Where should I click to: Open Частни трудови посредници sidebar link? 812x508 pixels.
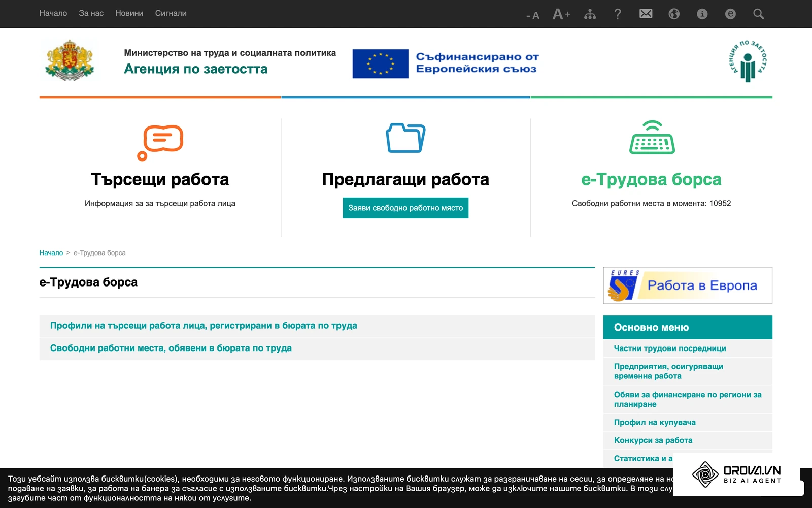pos(670,348)
